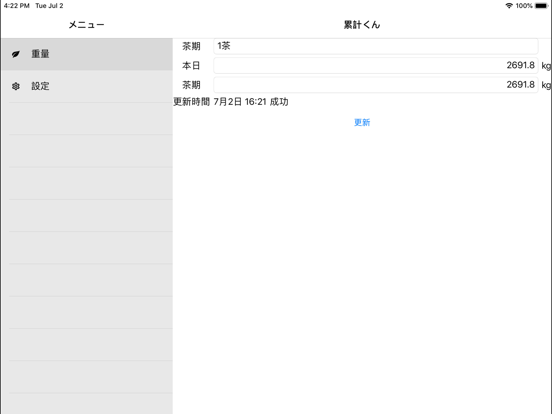Click the 本日 label
Viewport: 552px width, 414px height.
(191, 65)
